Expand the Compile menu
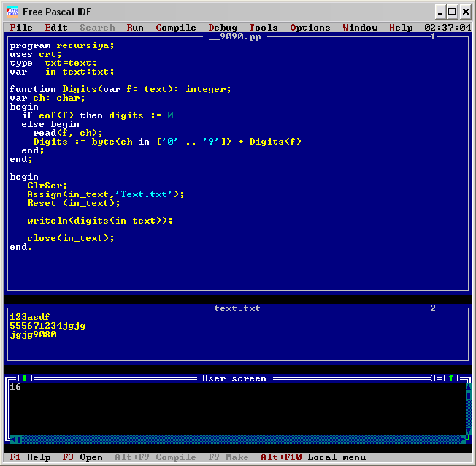The height and width of the screenshot is (466, 476). (x=176, y=28)
